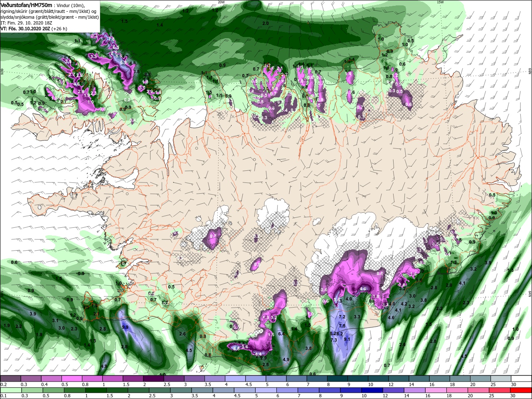This screenshot has width=532, height=399.
Task: Click the 9.1 precipitation value on the map
Action: coord(347,339)
